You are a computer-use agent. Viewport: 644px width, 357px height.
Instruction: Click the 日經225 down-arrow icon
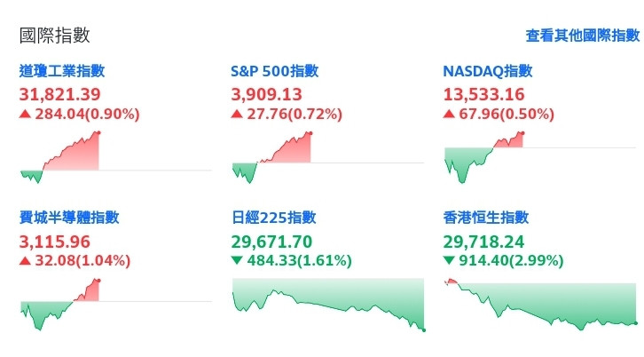coord(236,261)
